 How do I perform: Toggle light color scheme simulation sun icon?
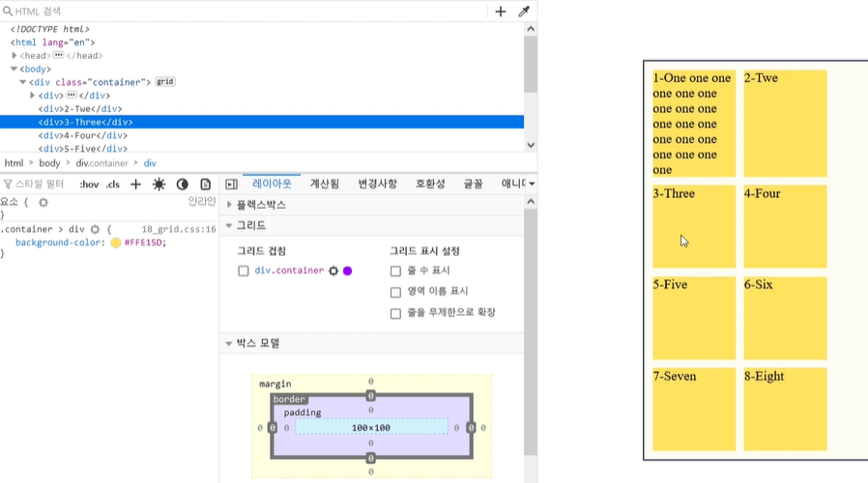tap(159, 185)
